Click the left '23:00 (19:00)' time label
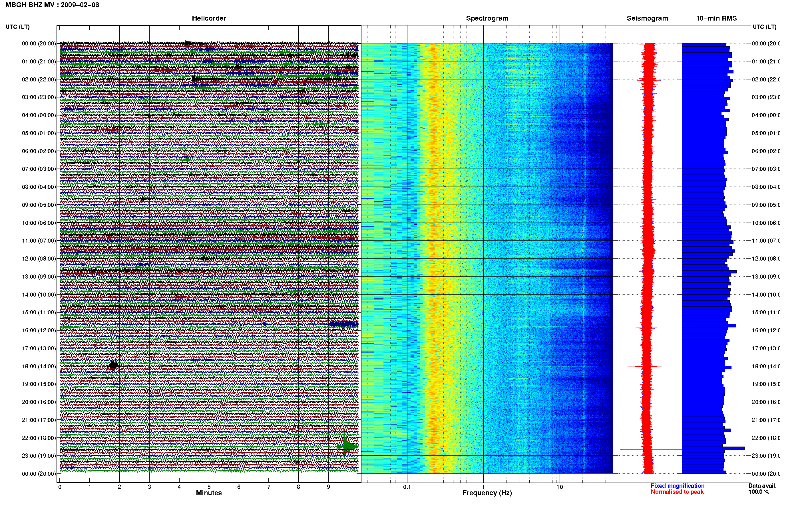812x508 pixels. point(39,456)
